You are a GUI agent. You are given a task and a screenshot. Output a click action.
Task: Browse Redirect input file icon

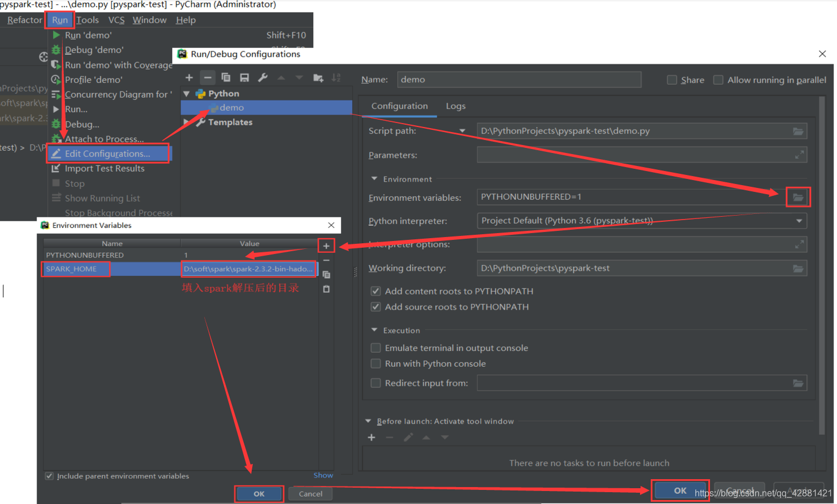[x=798, y=383]
